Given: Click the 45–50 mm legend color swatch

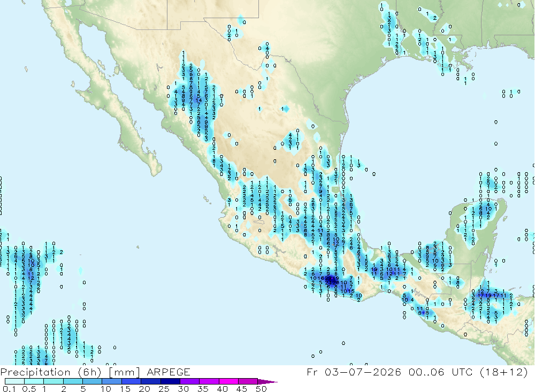Looking at the screenshot, I should pyautogui.click(x=248, y=381).
